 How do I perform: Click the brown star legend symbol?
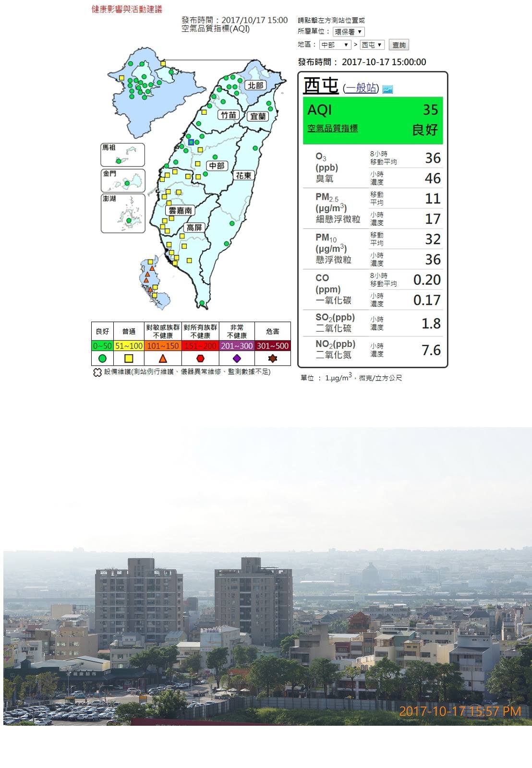tap(273, 359)
